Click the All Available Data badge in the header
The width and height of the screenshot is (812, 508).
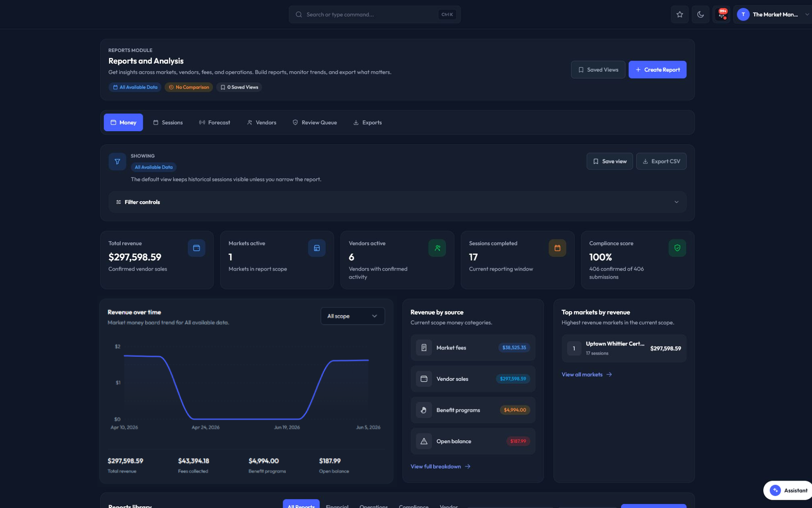click(135, 87)
